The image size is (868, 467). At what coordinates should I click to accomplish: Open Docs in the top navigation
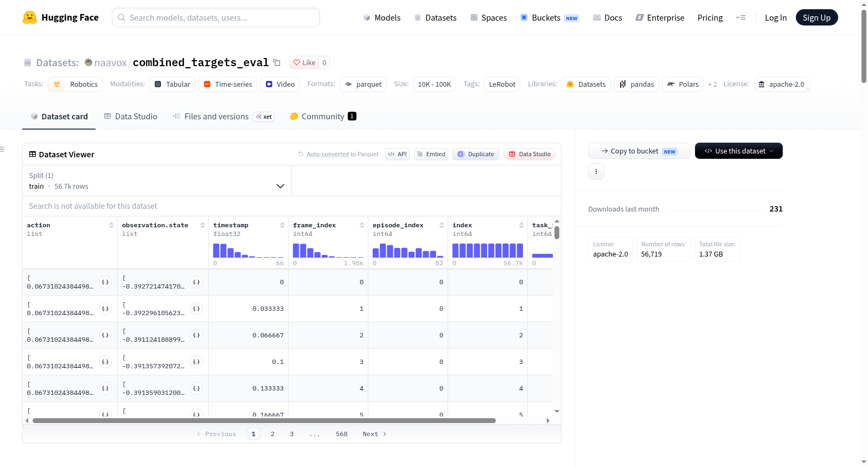608,17
